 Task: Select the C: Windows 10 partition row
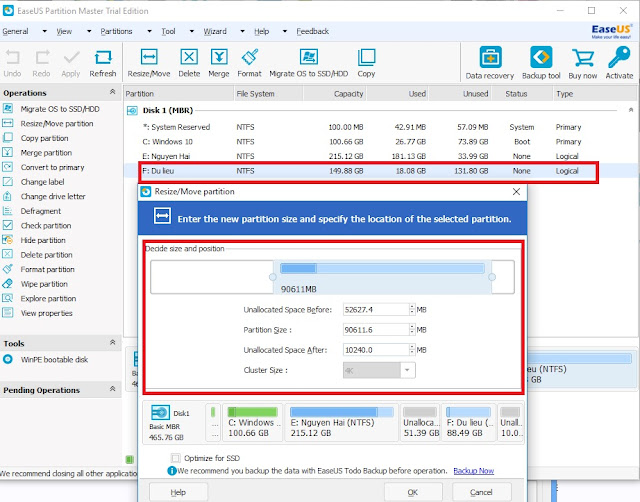coord(380,142)
